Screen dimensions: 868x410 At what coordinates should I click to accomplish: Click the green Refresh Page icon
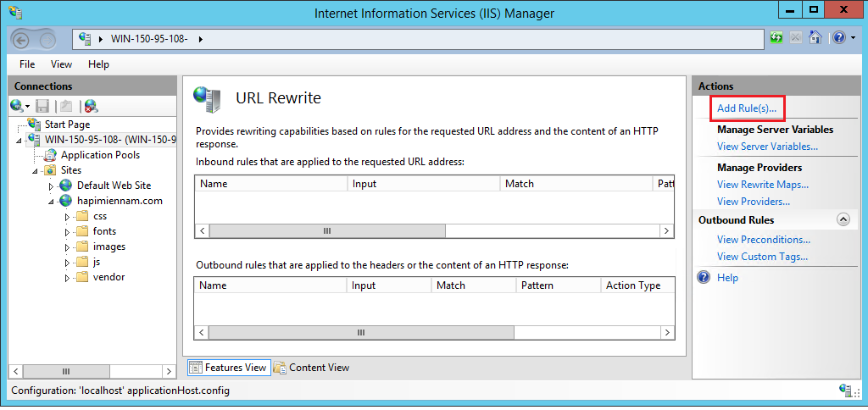pyautogui.click(x=776, y=37)
